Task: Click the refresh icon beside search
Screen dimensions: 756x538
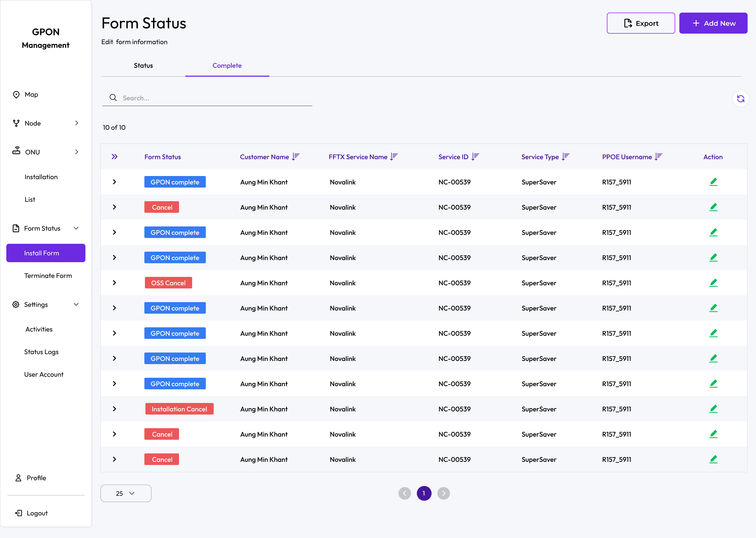Action: (741, 99)
